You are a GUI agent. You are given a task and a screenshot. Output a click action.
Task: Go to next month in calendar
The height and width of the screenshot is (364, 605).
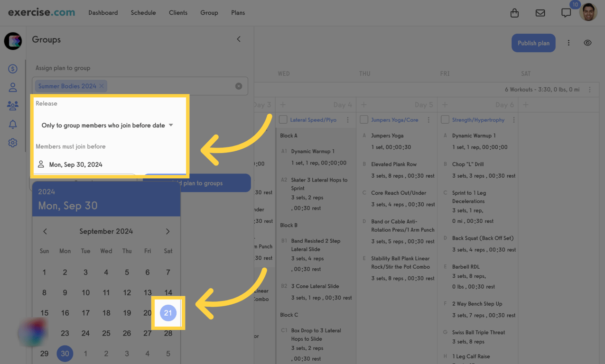coord(168,231)
